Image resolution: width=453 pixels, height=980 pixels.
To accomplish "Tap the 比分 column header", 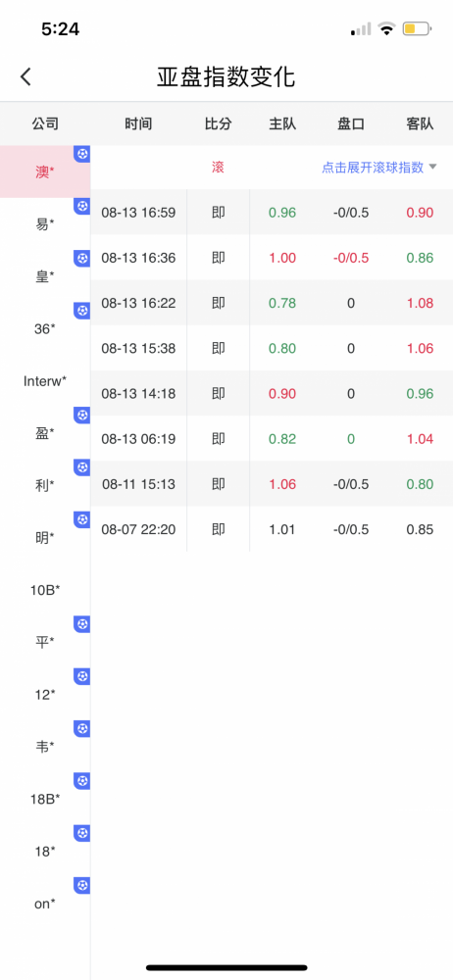I will [218, 123].
